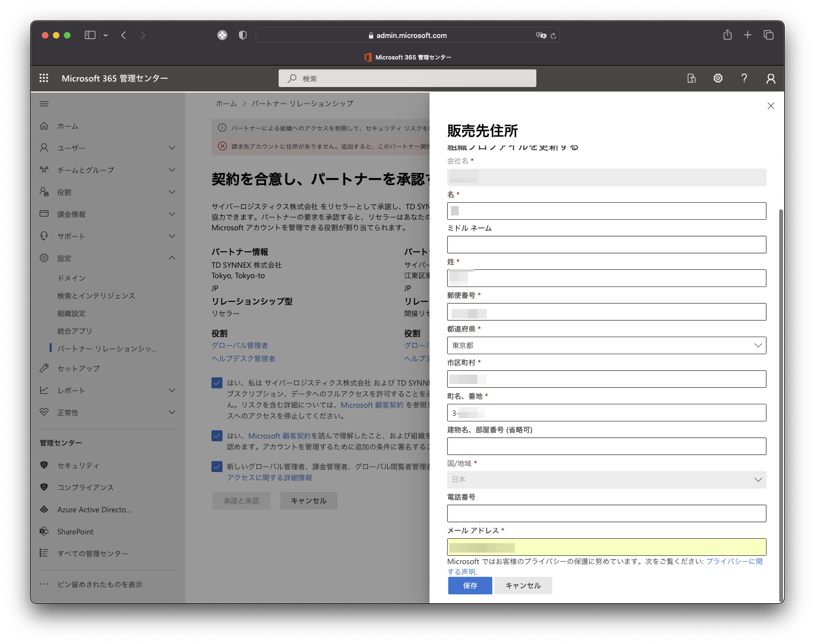Open the ヘルプデスク管理者 link
The image size is (815, 644).
243,359
